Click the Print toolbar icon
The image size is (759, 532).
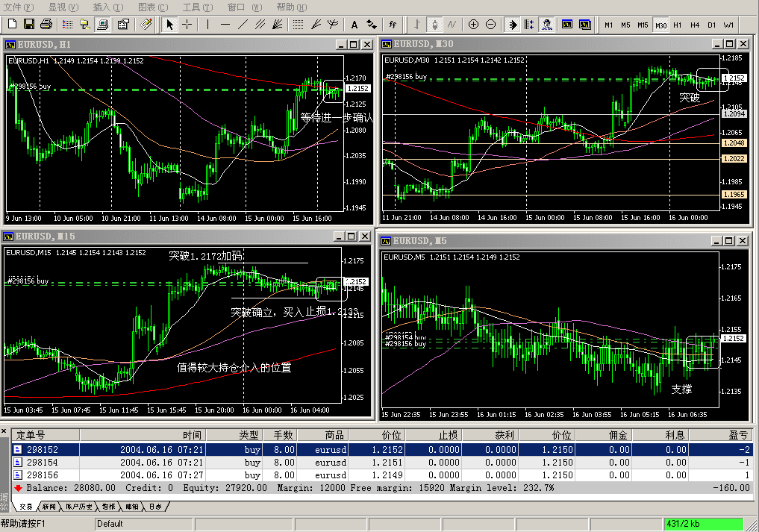click(x=46, y=25)
